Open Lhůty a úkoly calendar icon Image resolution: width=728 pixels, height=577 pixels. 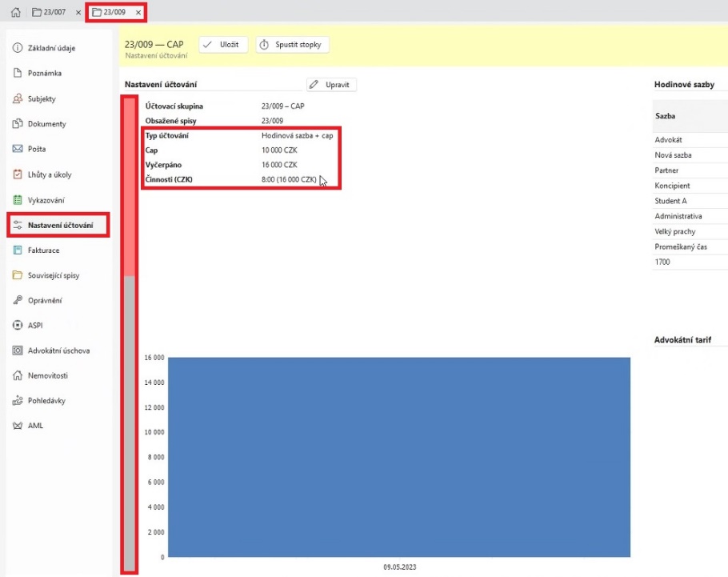click(x=18, y=174)
